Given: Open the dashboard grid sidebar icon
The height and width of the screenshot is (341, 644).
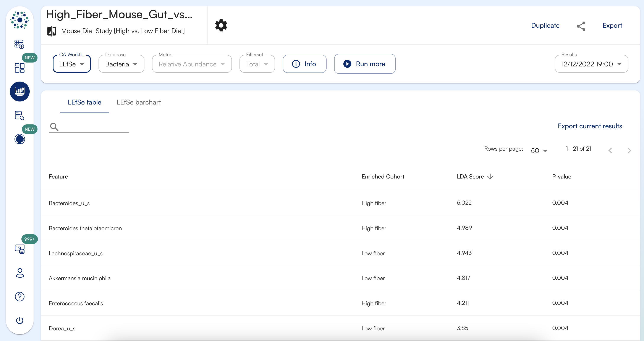Looking at the screenshot, I should click(x=19, y=68).
